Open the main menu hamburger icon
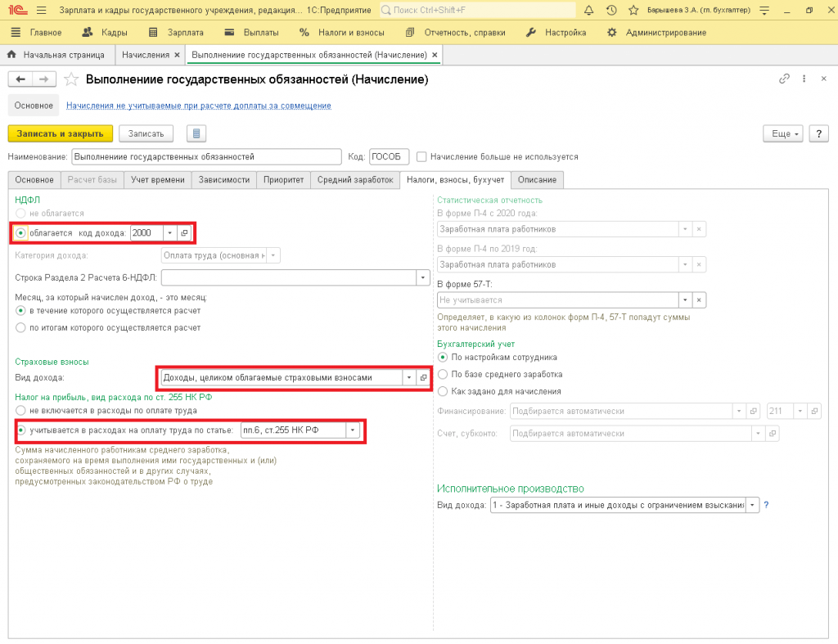Image resolution: width=838 pixels, height=644 pixels. [x=42, y=11]
